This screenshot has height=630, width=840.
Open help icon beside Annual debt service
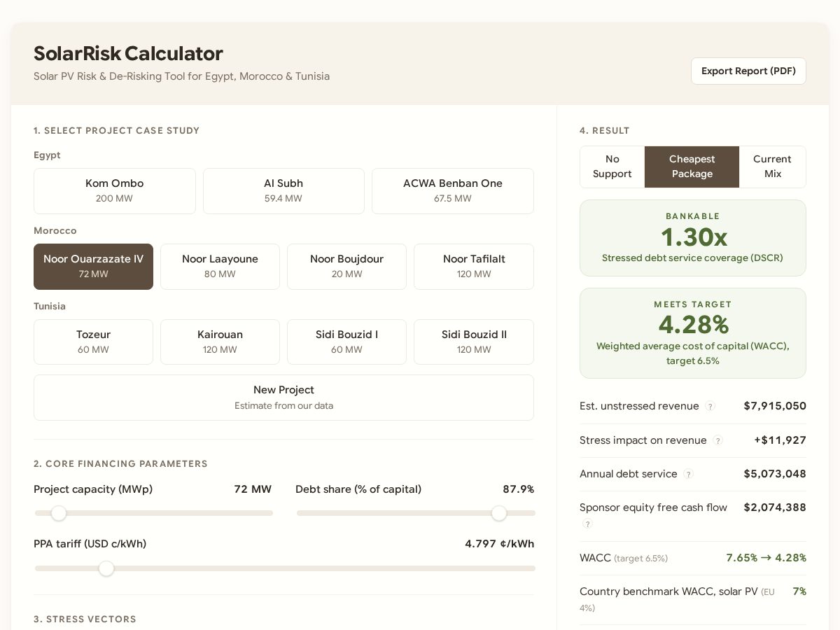688,475
